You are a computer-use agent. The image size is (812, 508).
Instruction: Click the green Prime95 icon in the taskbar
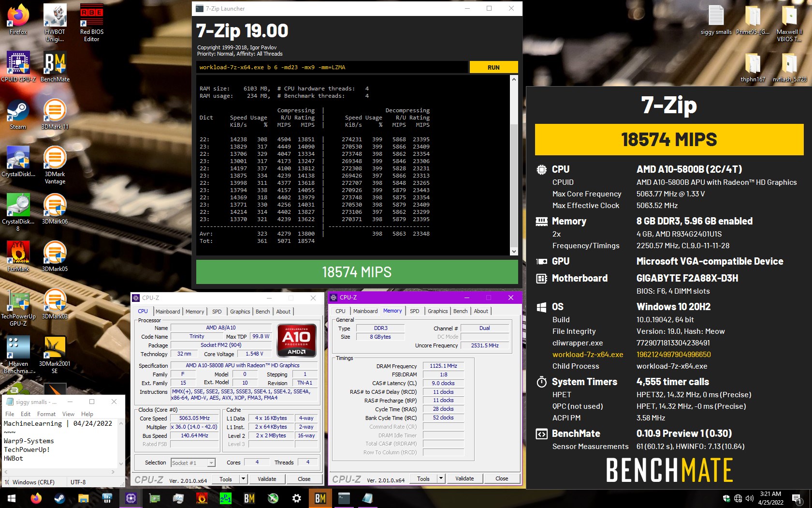(226, 498)
